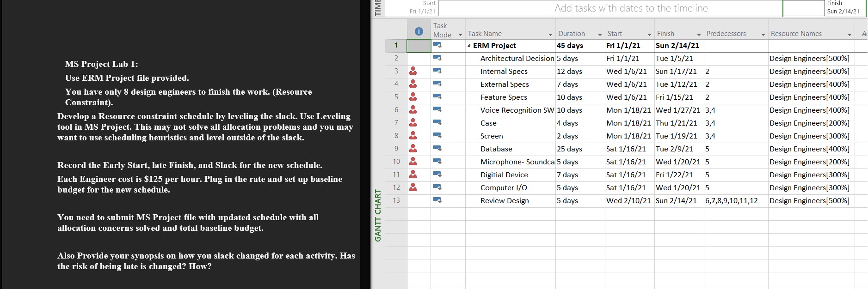Open Start column filter dropdown
The image size is (868, 289).
coord(649,35)
